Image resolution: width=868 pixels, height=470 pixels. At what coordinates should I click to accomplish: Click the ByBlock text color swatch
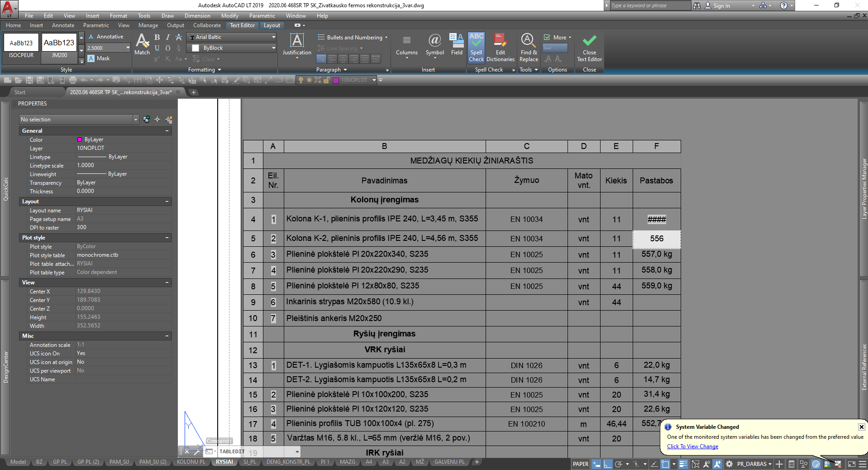click(x=196, y=48)
